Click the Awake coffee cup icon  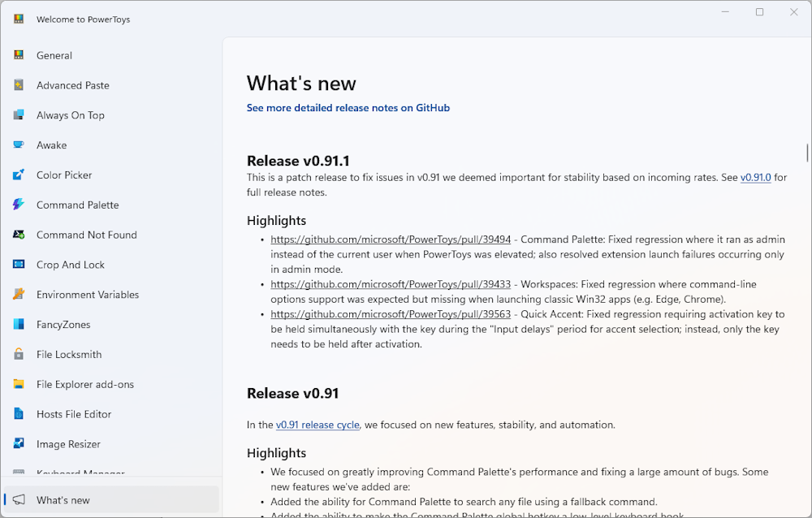tap(19, 145)
